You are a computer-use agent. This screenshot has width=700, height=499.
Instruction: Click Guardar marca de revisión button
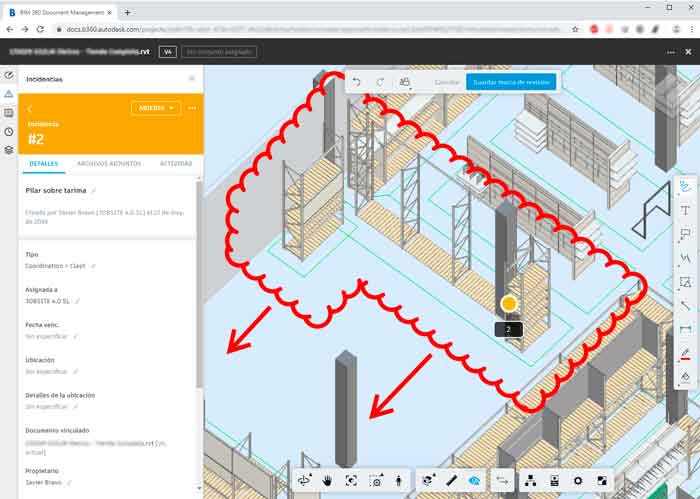point(511,82)
